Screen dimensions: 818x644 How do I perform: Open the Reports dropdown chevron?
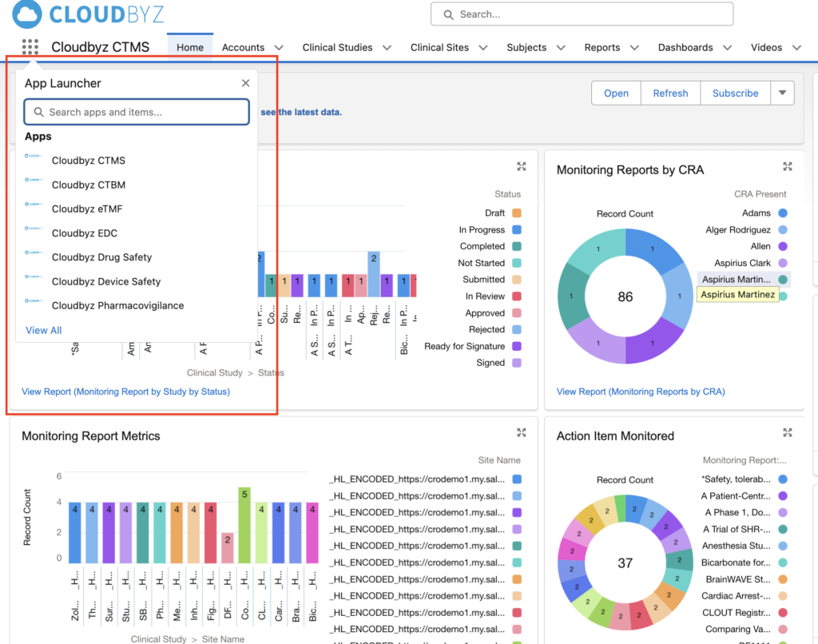[634, 47]
